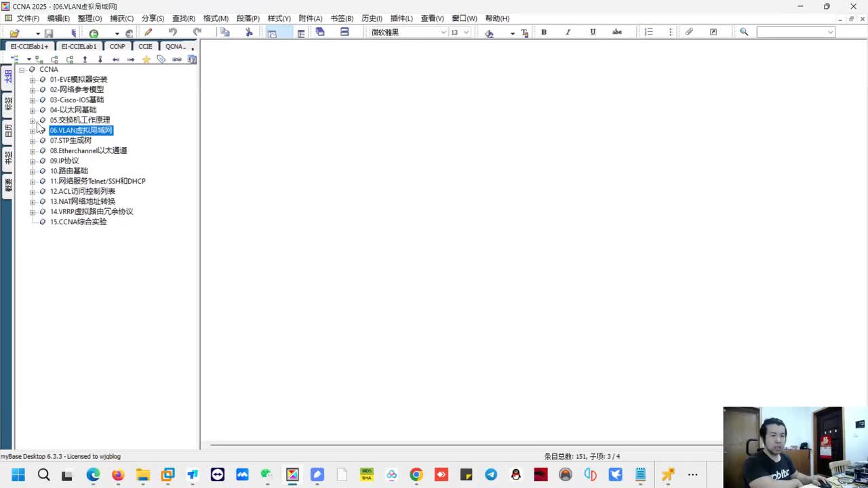Apply italic formatting with the I icon
The height and width of the screenshot is (488, 868).
click(x=568, y=32)
